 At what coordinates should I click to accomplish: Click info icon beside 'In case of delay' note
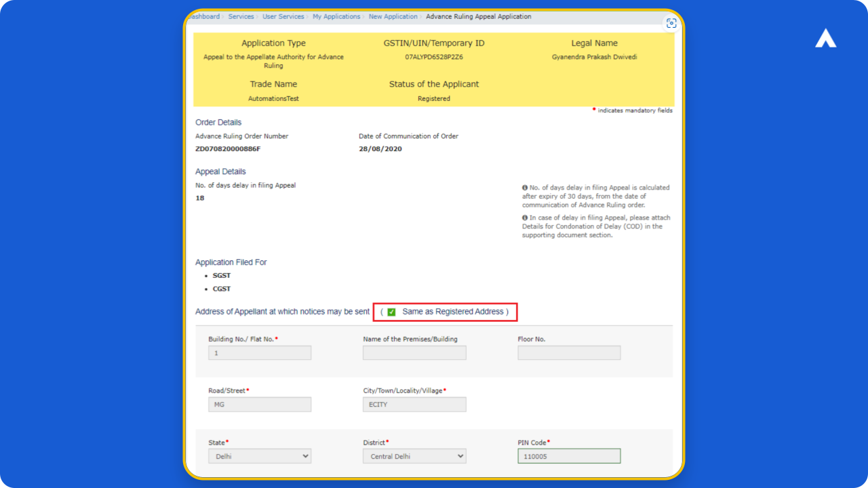[525, 218]
